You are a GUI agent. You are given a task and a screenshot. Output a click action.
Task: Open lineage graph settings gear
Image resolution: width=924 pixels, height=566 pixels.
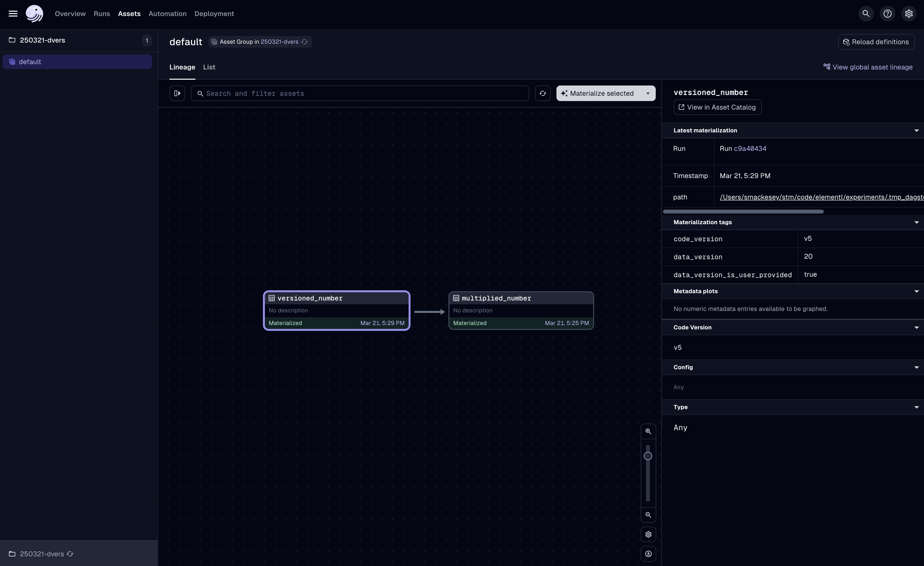point(648,534)
